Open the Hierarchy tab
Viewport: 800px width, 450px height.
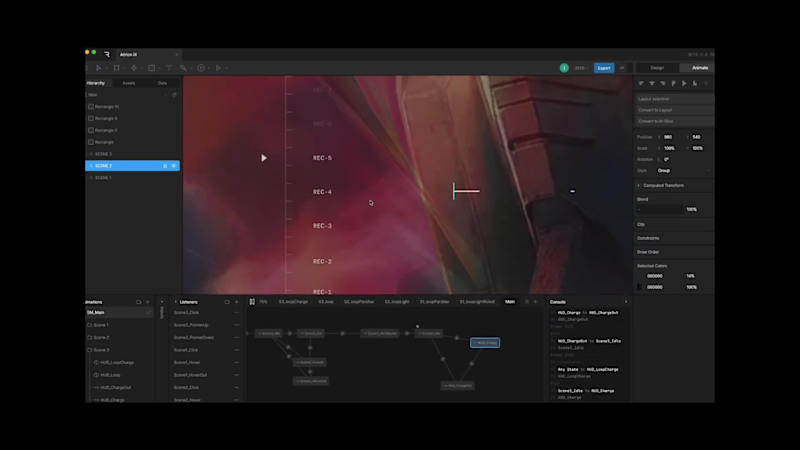95,83
